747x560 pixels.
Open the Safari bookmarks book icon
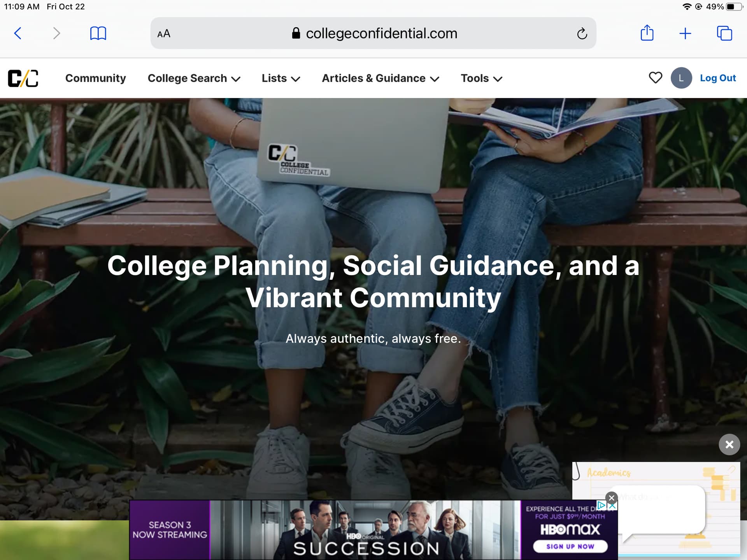98,33
